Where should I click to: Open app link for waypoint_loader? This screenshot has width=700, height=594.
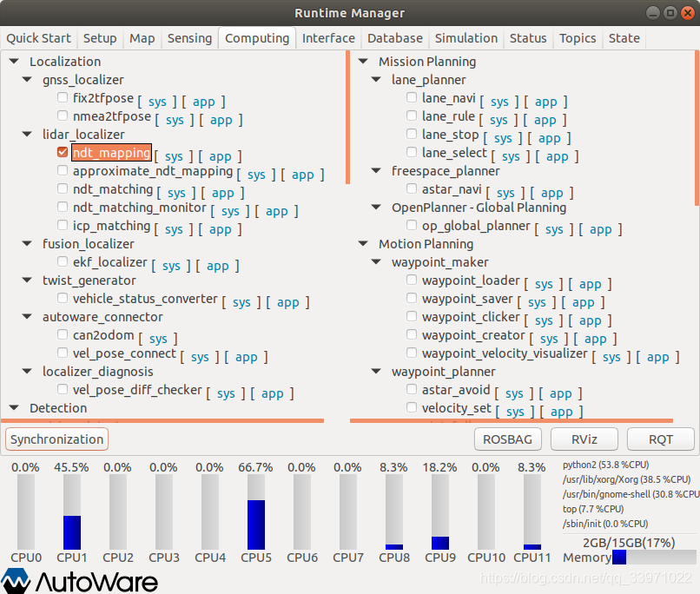(591, 284)
